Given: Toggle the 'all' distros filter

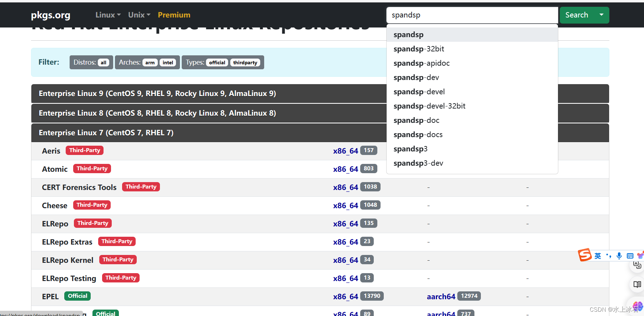Looking at the screenshot, I should [104, 62].
